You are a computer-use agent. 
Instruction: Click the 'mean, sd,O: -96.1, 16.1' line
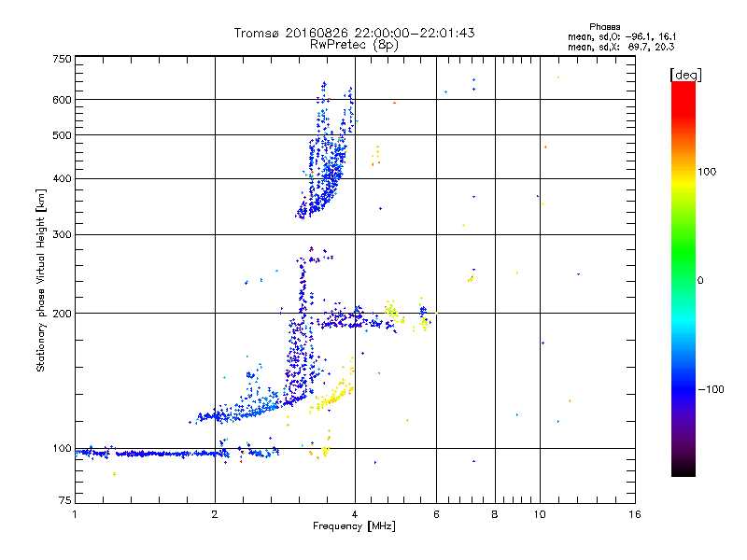[x=622, y=36]
